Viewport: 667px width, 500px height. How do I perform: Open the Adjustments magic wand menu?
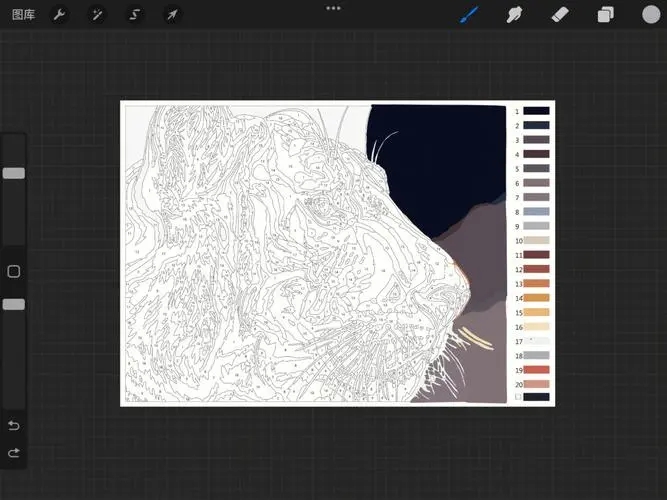tap(97, 14)
